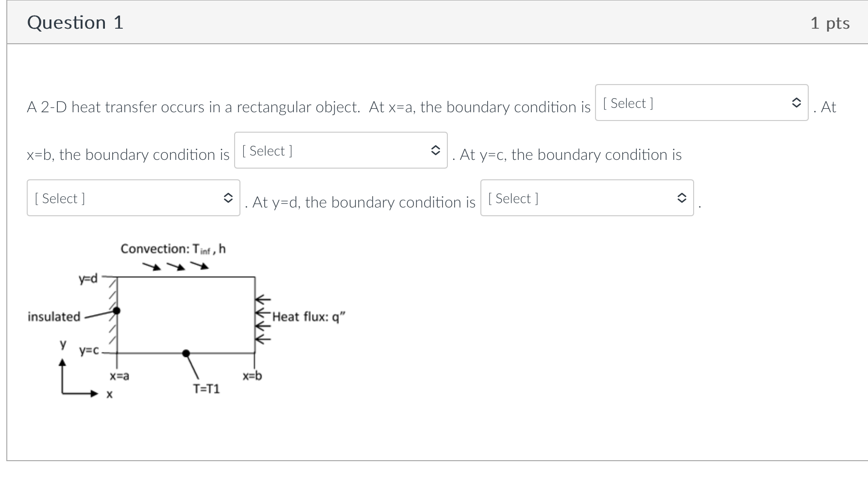This screenshot has height=484, width=868.
Task: Click the T=T1 label in the diagram
Action: (207, 389)
